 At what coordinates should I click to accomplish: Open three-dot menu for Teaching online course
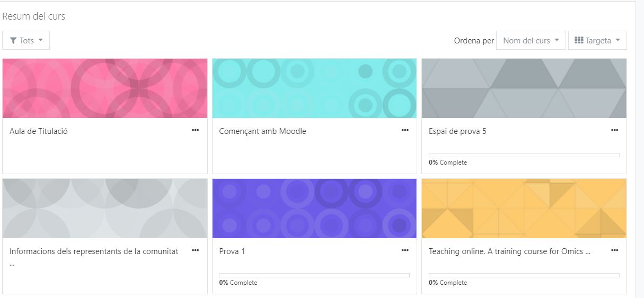[614, 250]
